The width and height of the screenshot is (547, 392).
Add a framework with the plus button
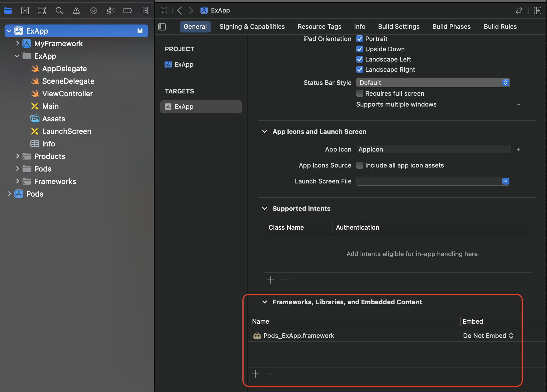click(x=256, y=374)
